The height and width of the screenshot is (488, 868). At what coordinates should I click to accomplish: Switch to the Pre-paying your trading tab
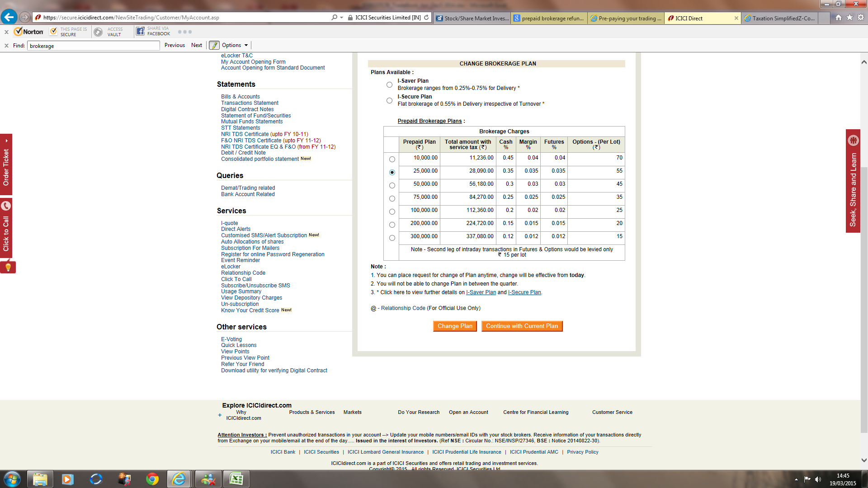626,19
